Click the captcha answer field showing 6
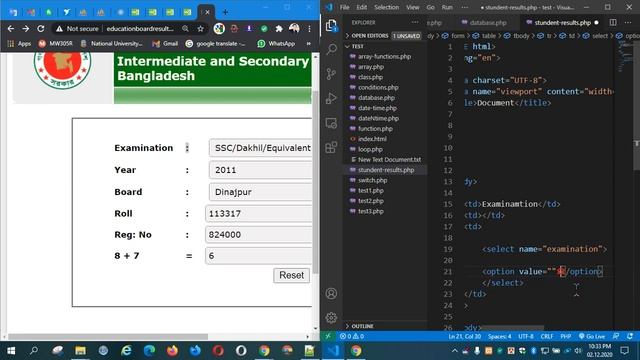 (x=259, y=256)
